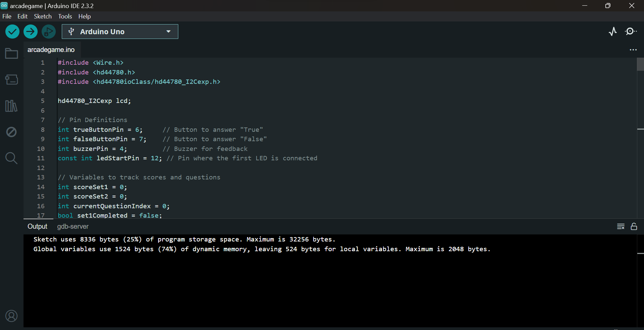Switch to the Output panel tab
This screenshot has width=644, height=330.
[x=37, y=226]
